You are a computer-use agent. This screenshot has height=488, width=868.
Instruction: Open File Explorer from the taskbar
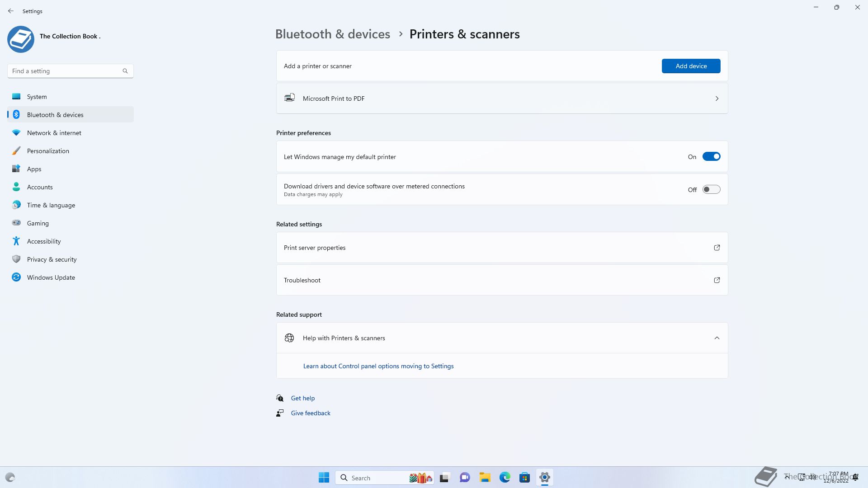pos(485,478)
